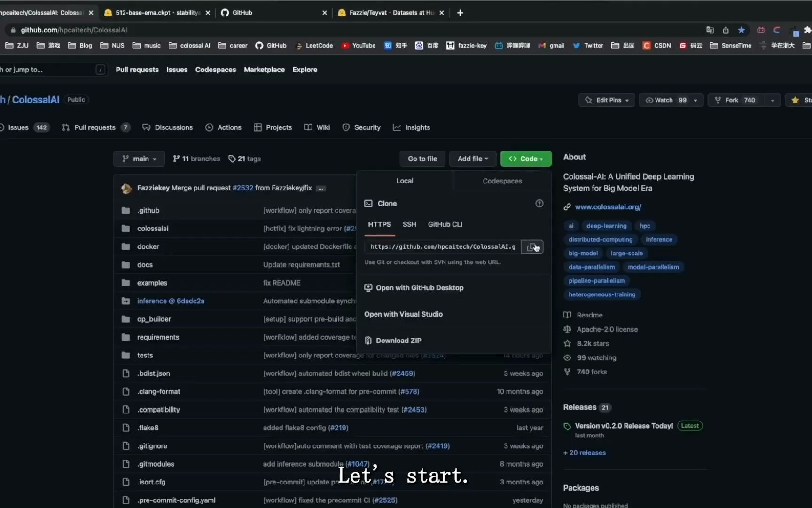Open the GitHub bookmark in bookmarks bar
812x508 pixels.
point(271,46)
